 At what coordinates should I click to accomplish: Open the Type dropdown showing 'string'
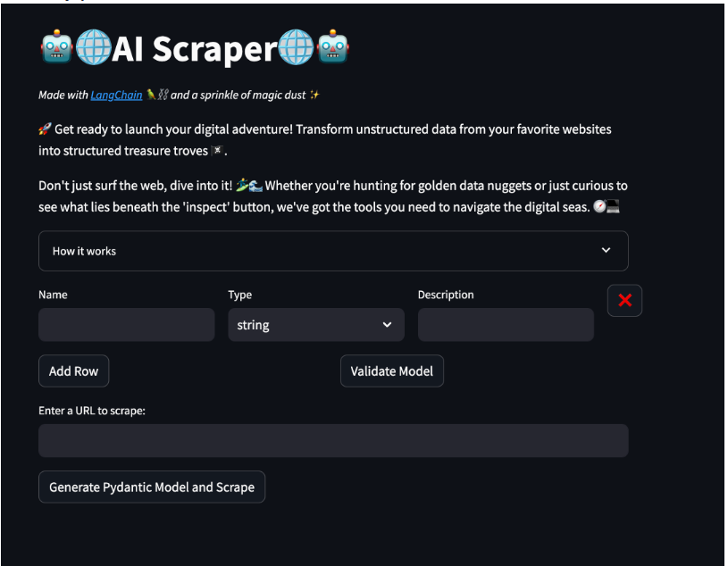pos(316,325)
